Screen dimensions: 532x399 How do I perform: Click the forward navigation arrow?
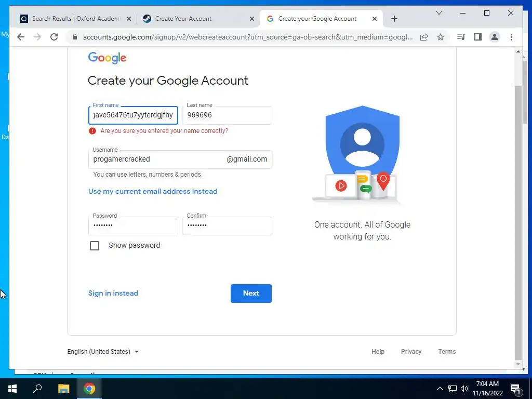[x=37, y=37]
